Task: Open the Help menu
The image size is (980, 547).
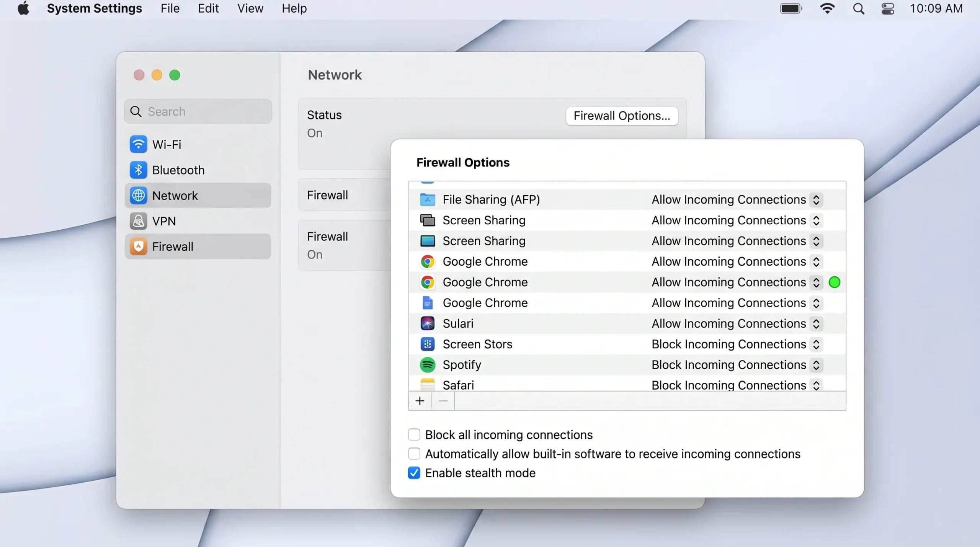Action: [294, 8]
